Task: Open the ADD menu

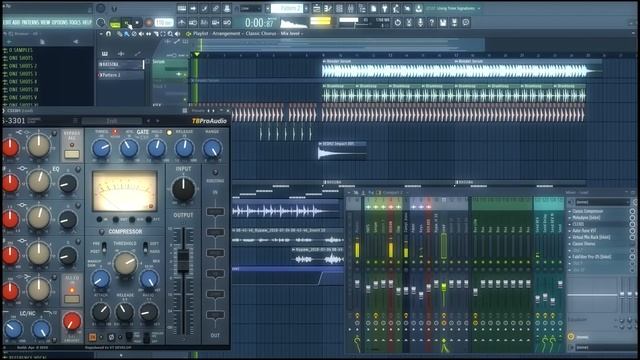Action: click(x=17, y=22)
